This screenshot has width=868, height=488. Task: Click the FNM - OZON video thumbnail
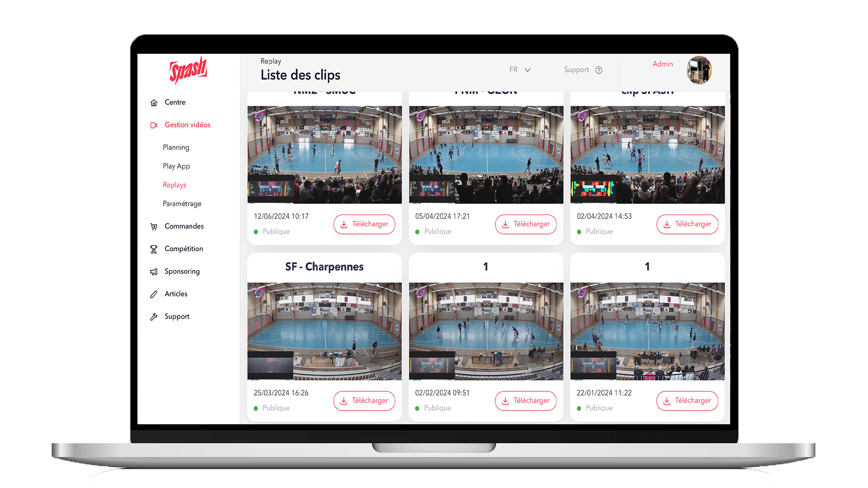pyautogui.click(x=485, y=153)
